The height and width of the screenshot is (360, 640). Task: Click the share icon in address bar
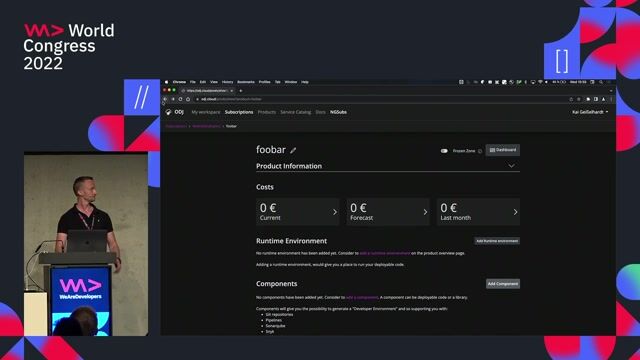point(571,99)
